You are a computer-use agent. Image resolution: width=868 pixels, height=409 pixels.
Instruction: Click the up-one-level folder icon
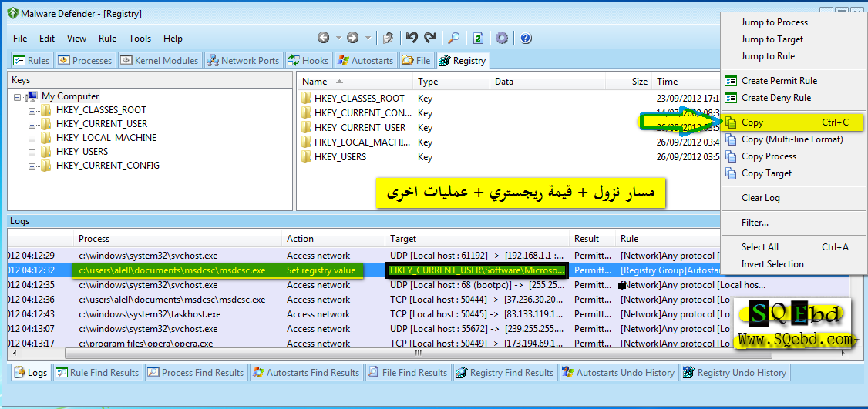point(389,38)
